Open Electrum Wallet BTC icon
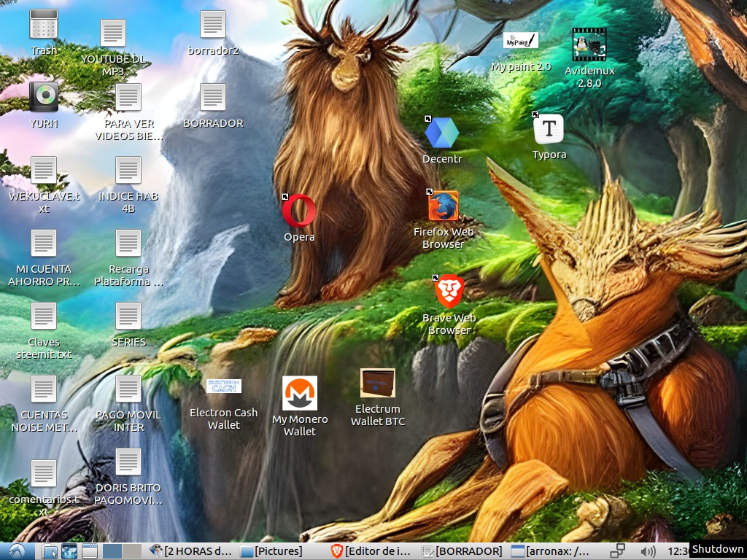The width and height of the screenshot is (747, 560). tap(377, 383)
